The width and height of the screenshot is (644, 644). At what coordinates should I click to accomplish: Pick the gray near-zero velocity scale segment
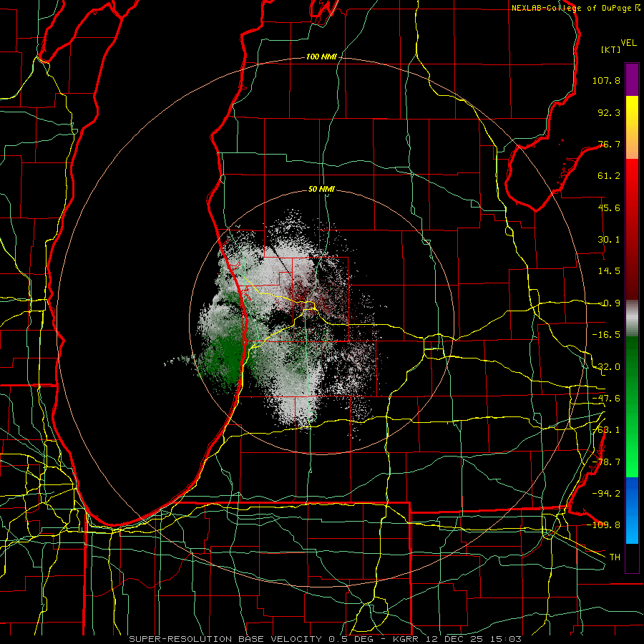tap(632, 318)
